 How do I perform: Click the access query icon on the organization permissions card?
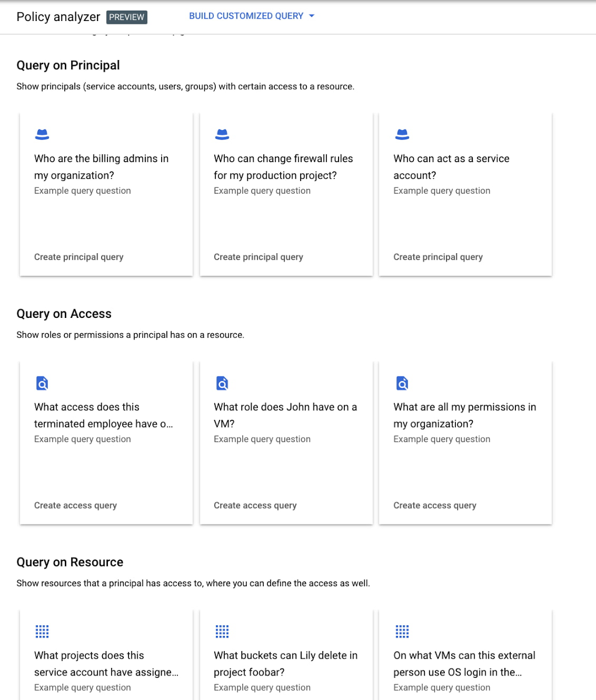[x=402, y=383]
